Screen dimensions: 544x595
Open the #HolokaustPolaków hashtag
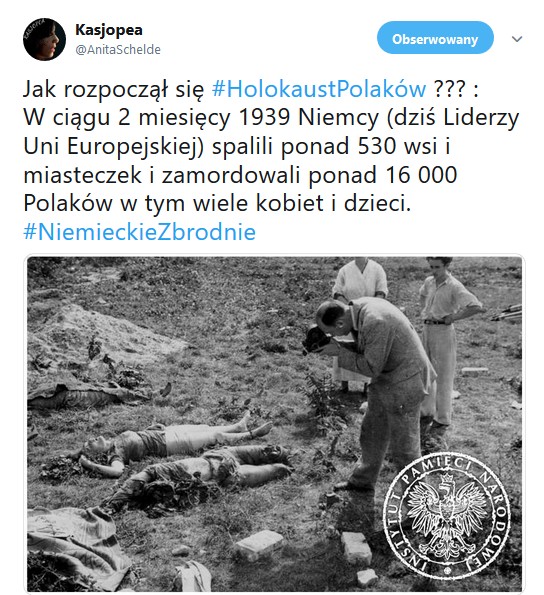coord(319,89)
